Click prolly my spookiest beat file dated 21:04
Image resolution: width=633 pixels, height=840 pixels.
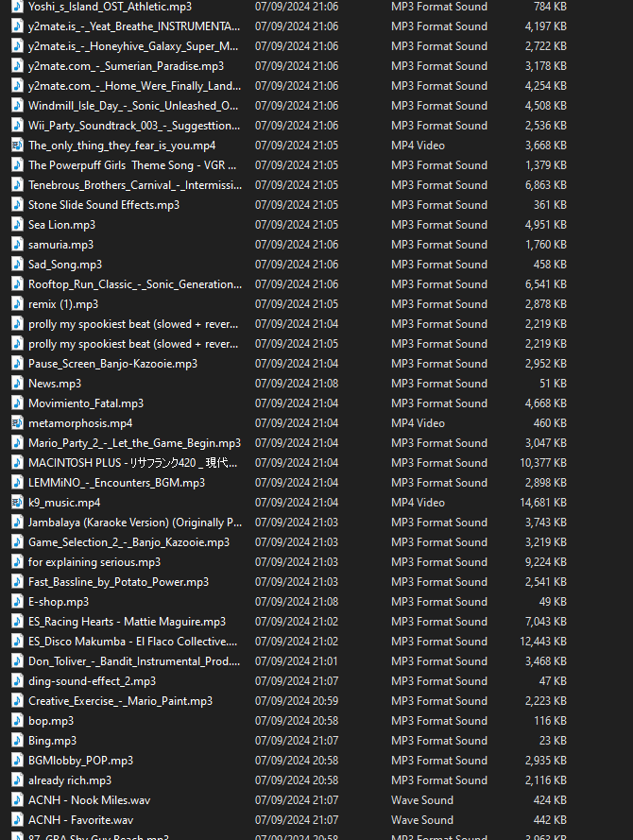(x=133, y=323)
